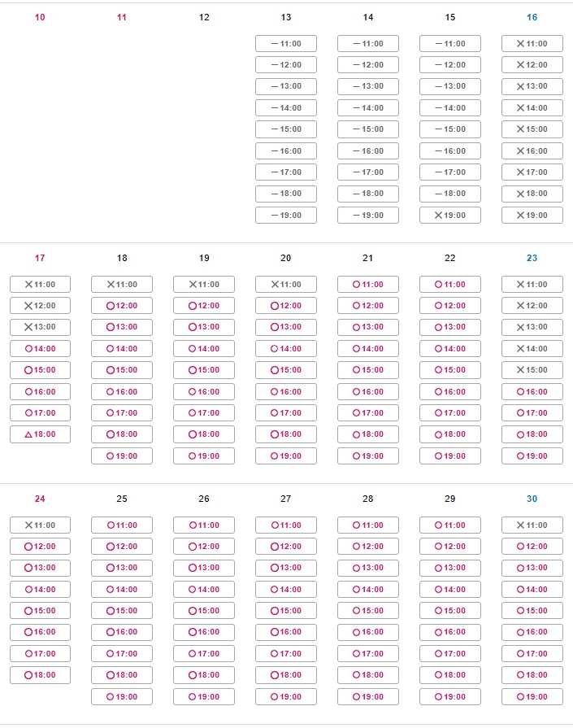This screenshot has height=728, width=573.
Task: Choose 14:00 slot on day 29
Action: pos(450,590)
